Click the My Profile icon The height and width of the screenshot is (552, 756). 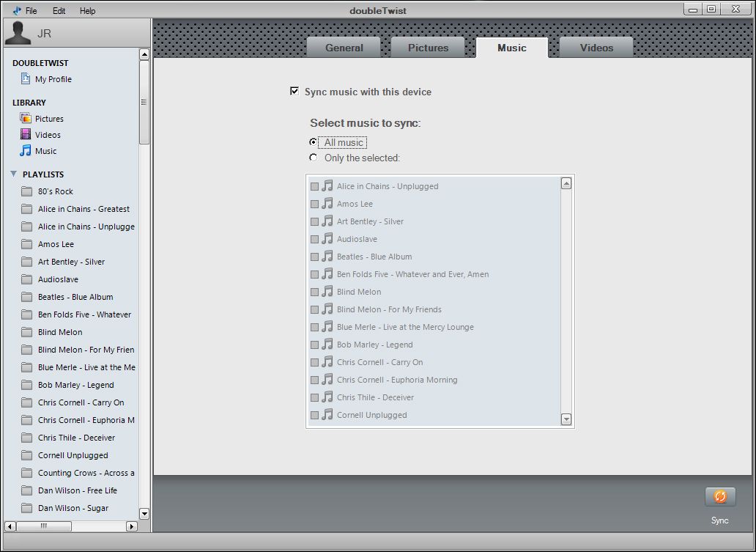(x=26, y=78)
